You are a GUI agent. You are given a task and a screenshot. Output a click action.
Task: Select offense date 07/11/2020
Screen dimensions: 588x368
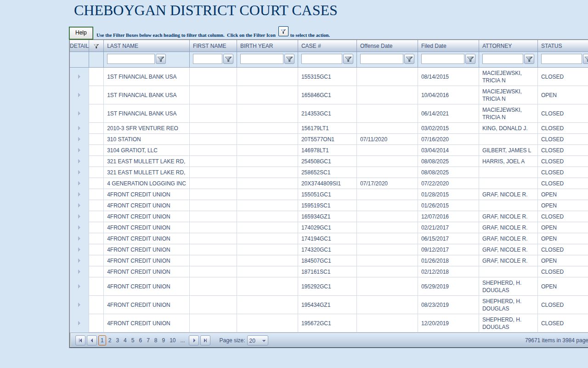374,139
